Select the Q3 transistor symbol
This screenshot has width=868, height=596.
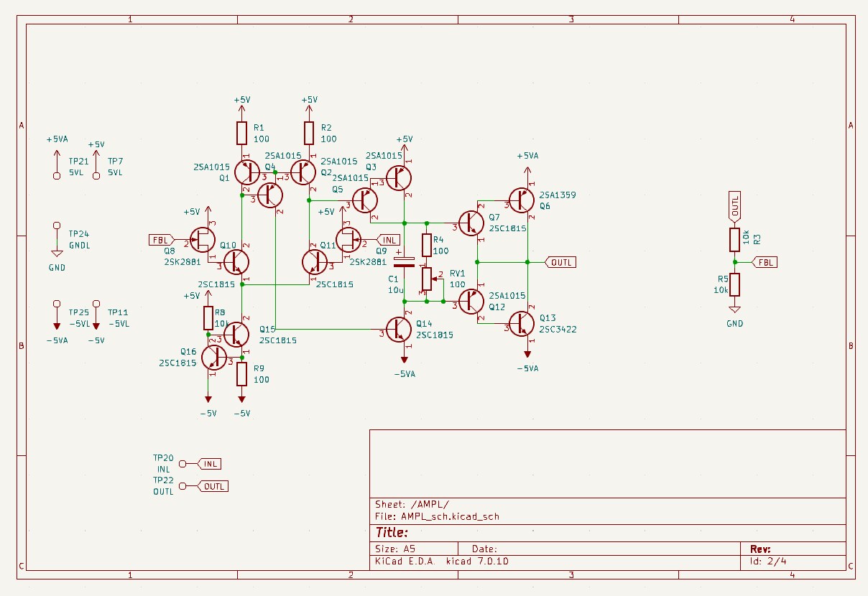[x=397, y=177]
